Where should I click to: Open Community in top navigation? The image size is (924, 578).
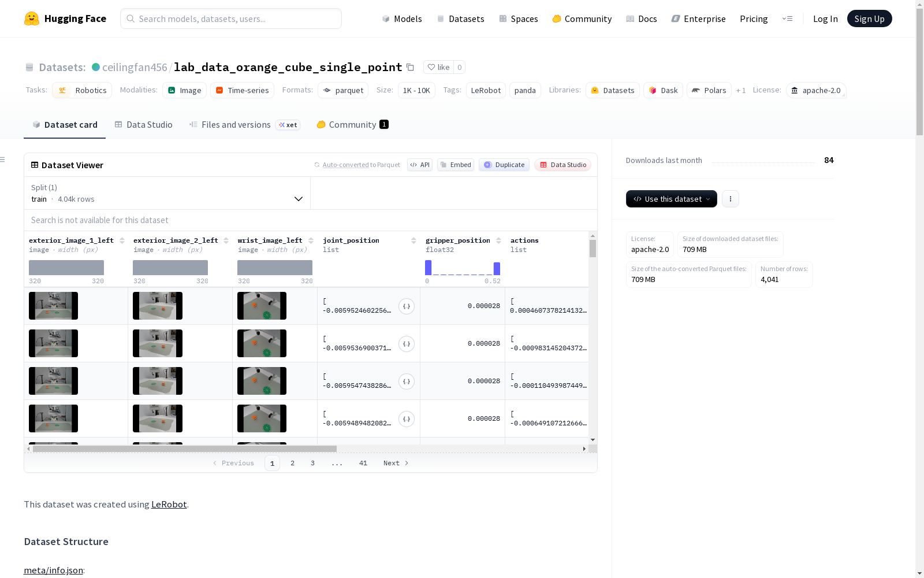(582, 18)
